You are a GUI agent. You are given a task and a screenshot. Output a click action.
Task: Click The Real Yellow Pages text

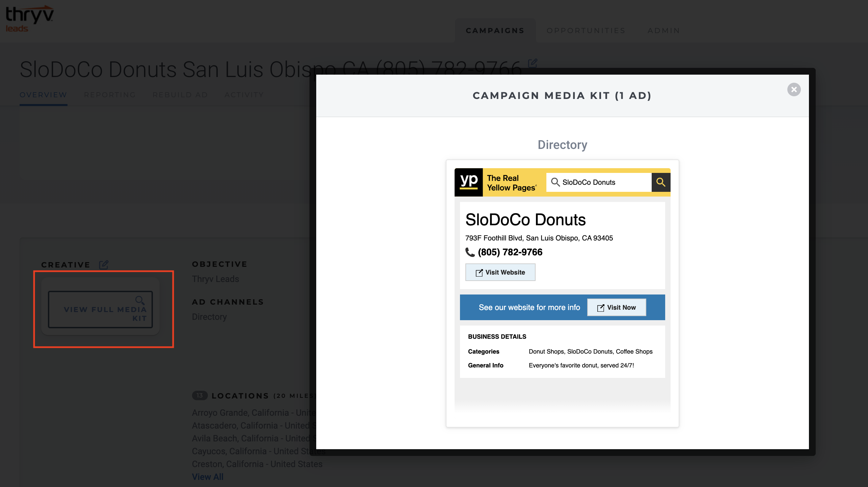[x=512, y=183]
